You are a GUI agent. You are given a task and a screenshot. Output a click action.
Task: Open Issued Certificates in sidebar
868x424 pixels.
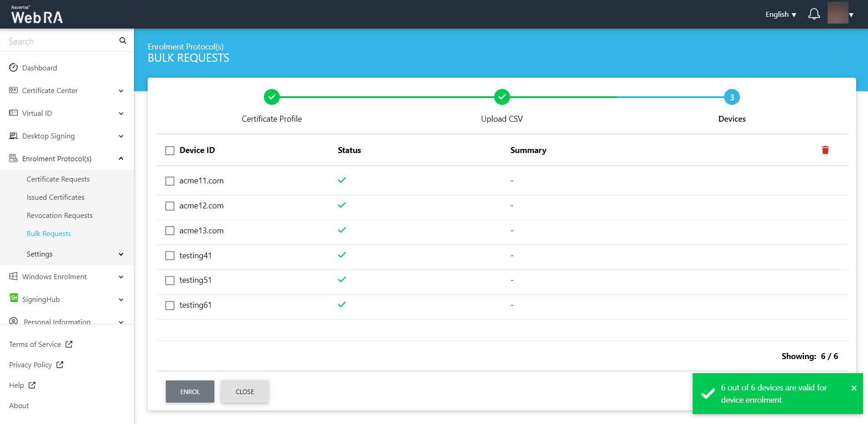click(x=55, y=197)
